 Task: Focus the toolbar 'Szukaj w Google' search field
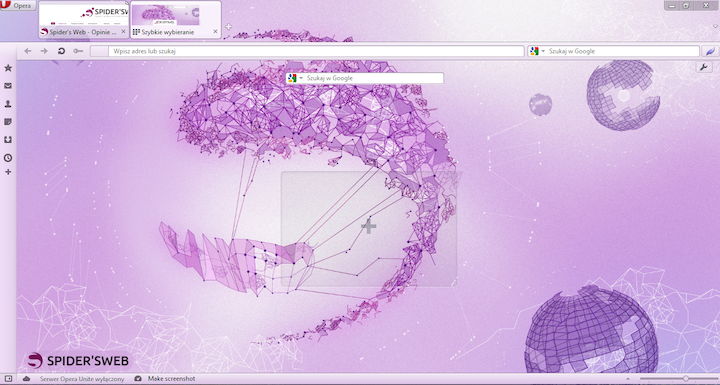(x=623, y=51)
